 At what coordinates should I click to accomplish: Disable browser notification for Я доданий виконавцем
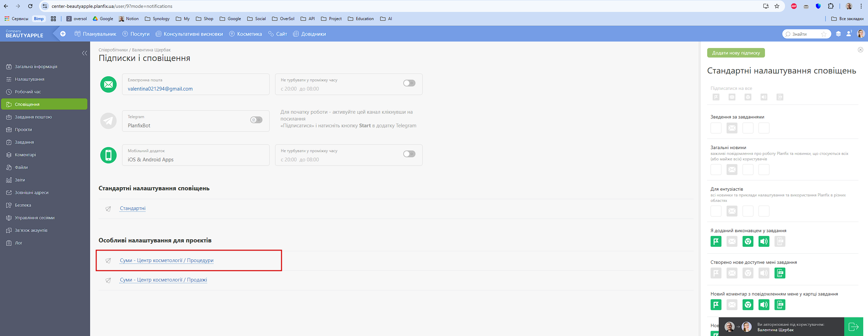click(x=748, y=241)
